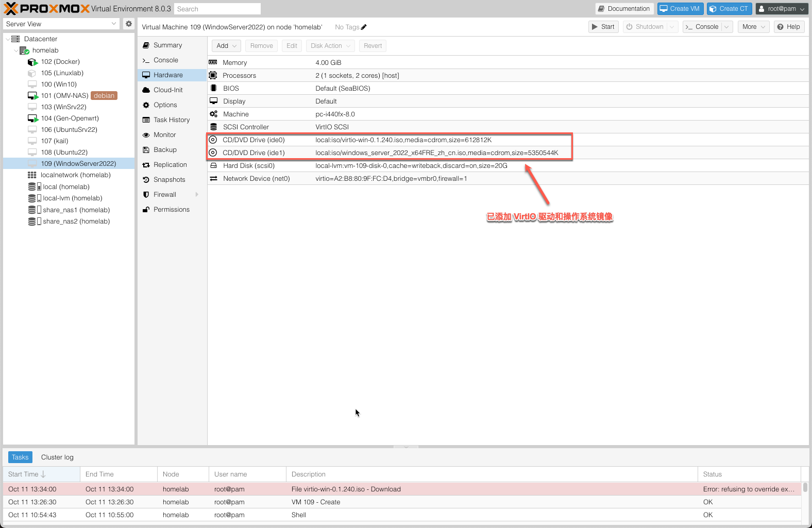Image resolution: width=812 pixels, height=528 pixels.
Task: Open the Options panel
Action: click(172, 105)
